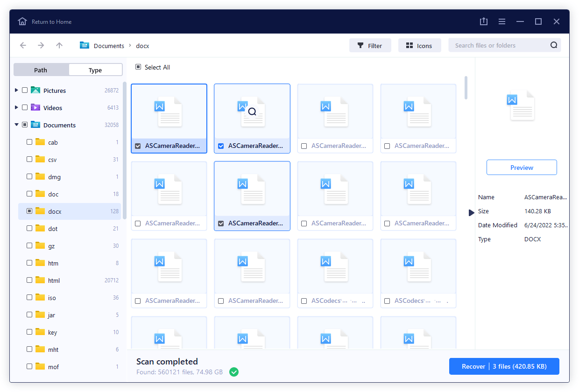579x392 pixels.
Task: Check the csv folder checkbox
Action: coord(29,159)
